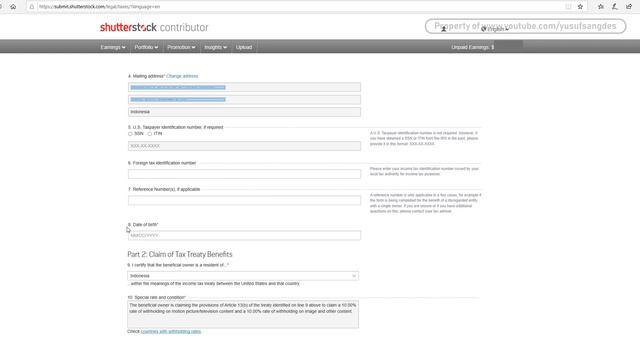Viewport: 640px width, 360px height.
Task: Open the Promotion dropdown menu
Action: pyautogui.click(x=181, y=47)
